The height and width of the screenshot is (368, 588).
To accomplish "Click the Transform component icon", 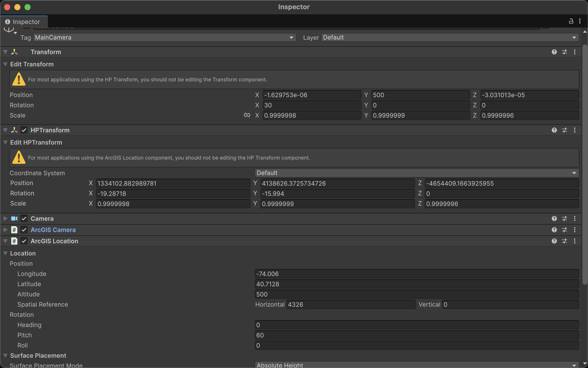I will 14,52.
